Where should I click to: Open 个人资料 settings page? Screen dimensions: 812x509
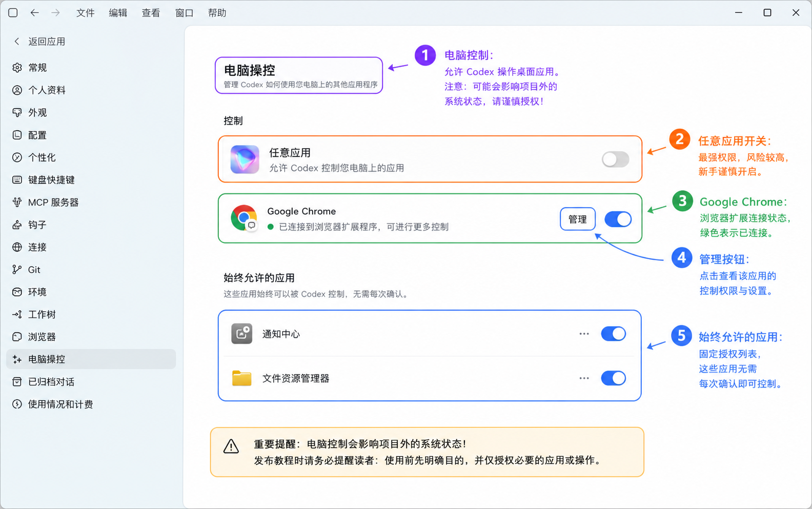coord(91,90)
